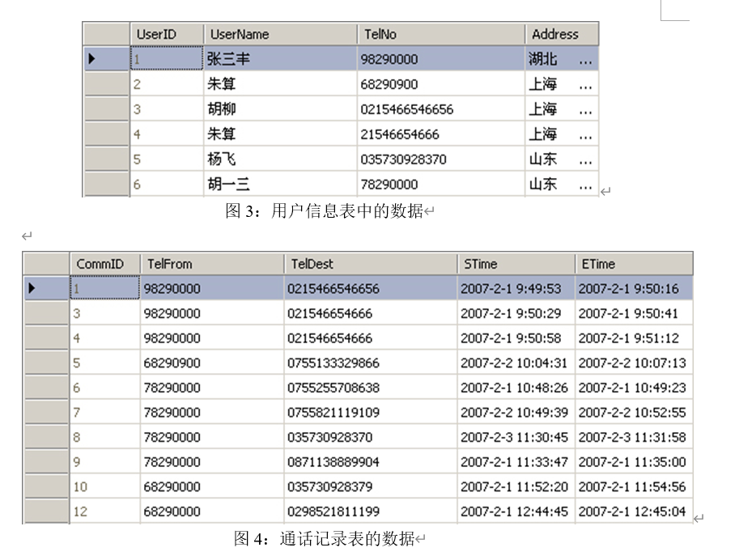Click ETime 2007-2-2 10:07:13
Screen dimensions: 756x556
(634, 363)
